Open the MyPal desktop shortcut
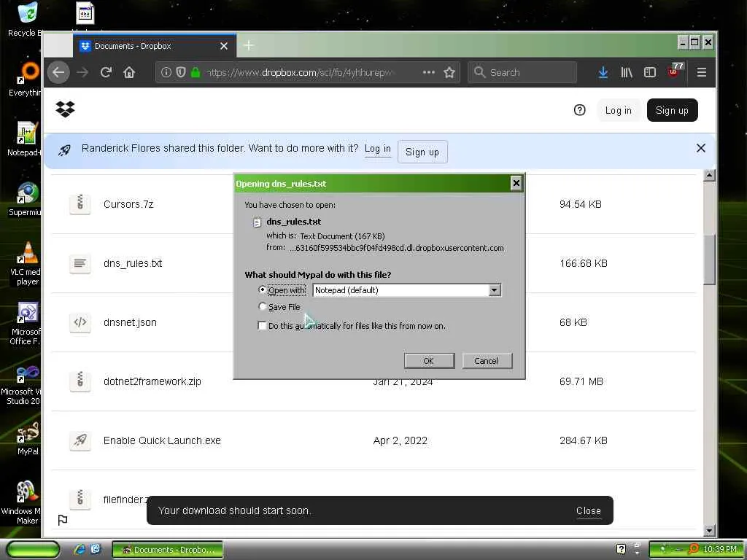Image resolution: width=747 pixels, height=560 pixels. click(27, 438)
